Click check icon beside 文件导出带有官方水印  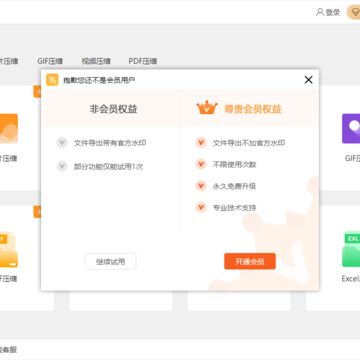(x=62, y=143)
